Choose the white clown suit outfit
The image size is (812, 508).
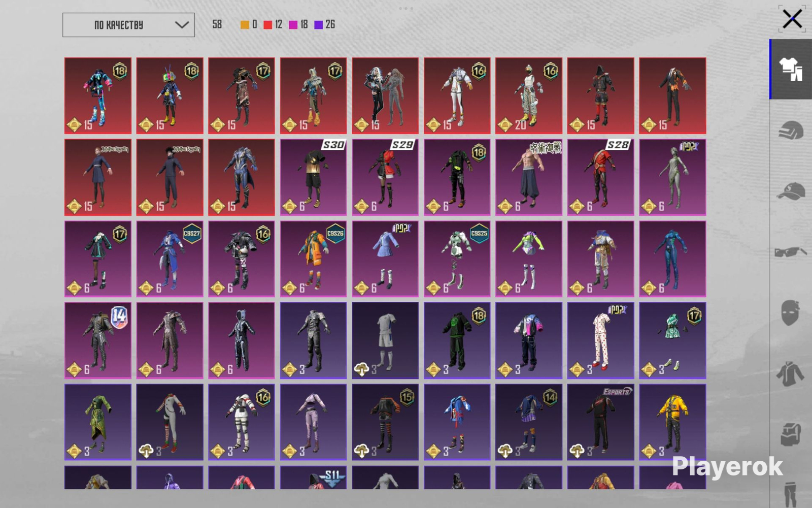coord(170,422)
